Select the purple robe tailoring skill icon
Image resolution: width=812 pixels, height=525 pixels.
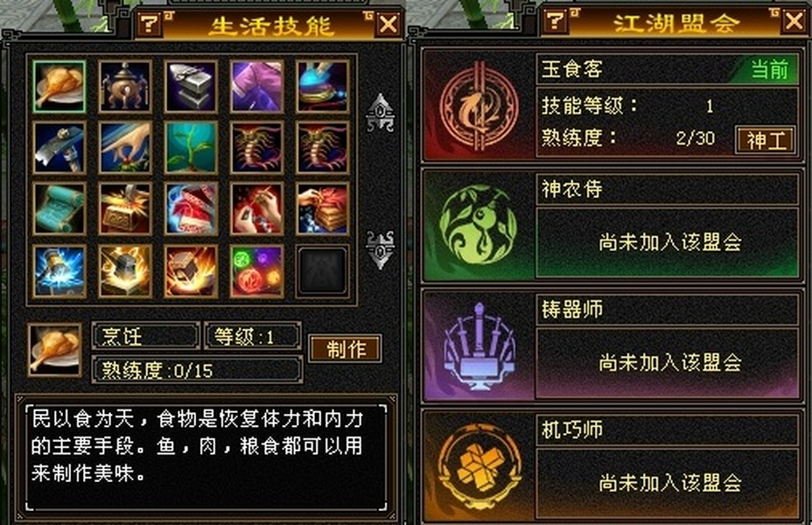pos(256,87)
